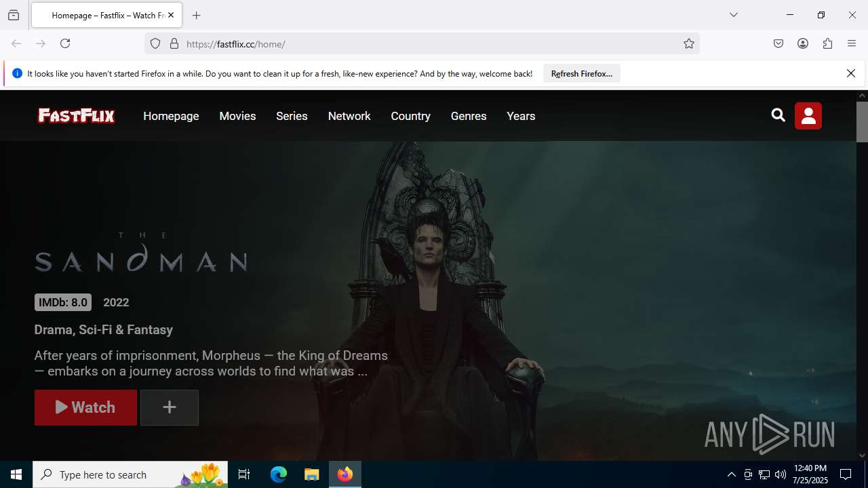Click the scrollbar down arrow
The height and width of the screenshot is (488, 868).
[862, 455]
